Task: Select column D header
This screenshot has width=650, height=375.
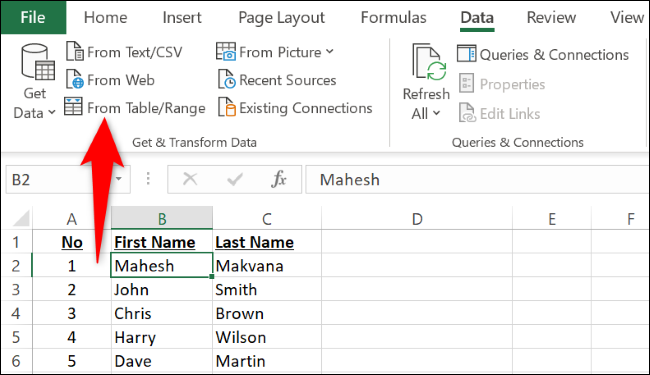Action: tap(417, 218)
